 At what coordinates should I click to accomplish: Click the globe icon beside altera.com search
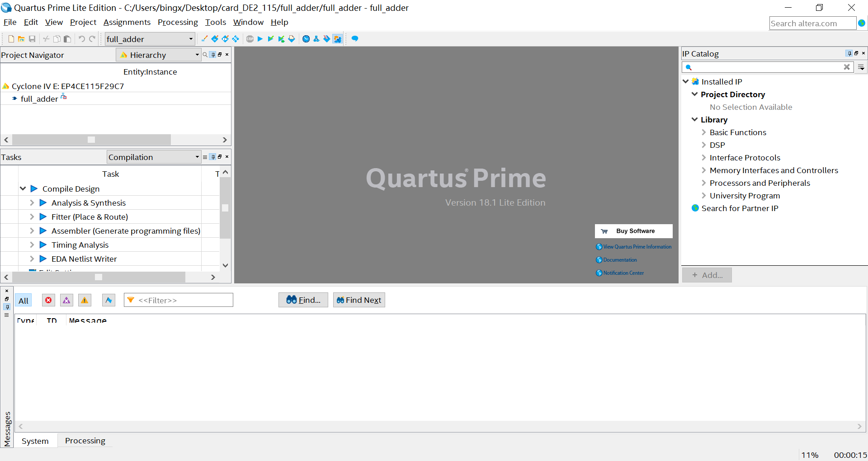862,23
